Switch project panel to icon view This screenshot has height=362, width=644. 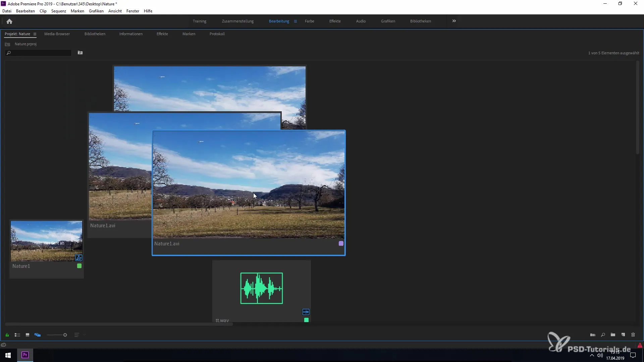pos(28,335)
